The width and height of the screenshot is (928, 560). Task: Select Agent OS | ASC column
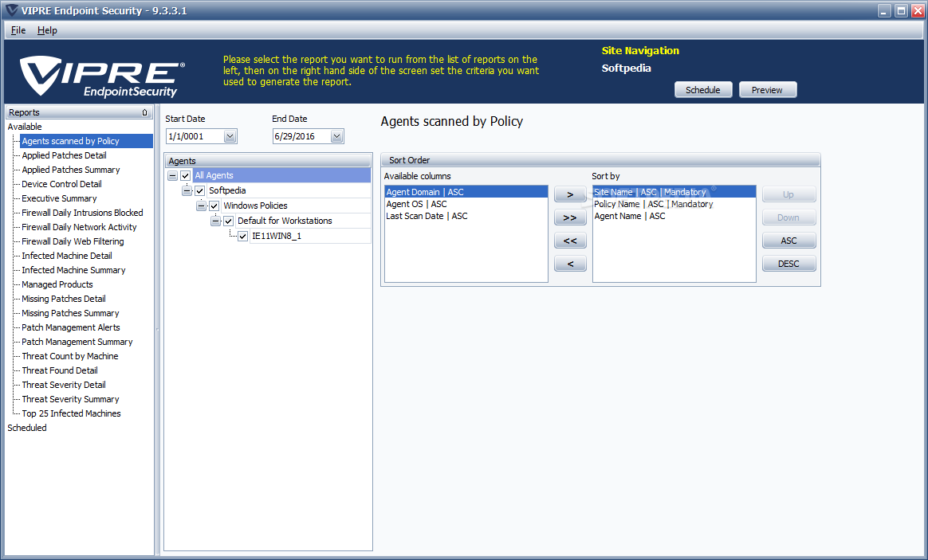(466, 204)
